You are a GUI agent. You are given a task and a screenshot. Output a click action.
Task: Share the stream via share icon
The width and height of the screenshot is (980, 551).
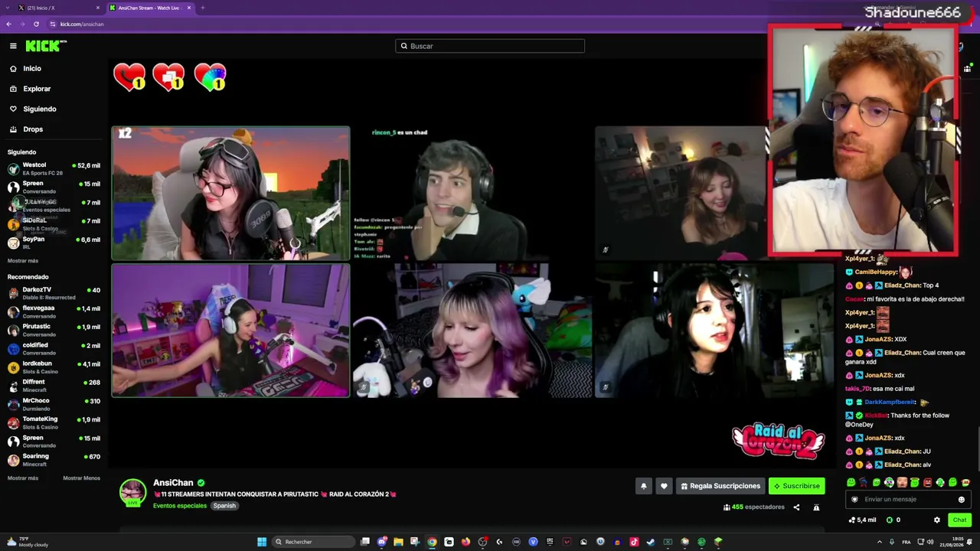coord(796,507)
